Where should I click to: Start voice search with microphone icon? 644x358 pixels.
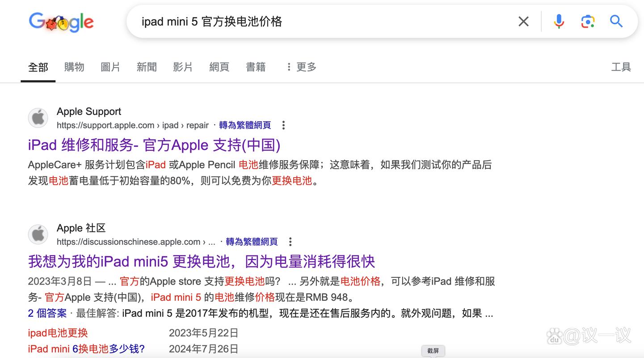coord(559,21)
